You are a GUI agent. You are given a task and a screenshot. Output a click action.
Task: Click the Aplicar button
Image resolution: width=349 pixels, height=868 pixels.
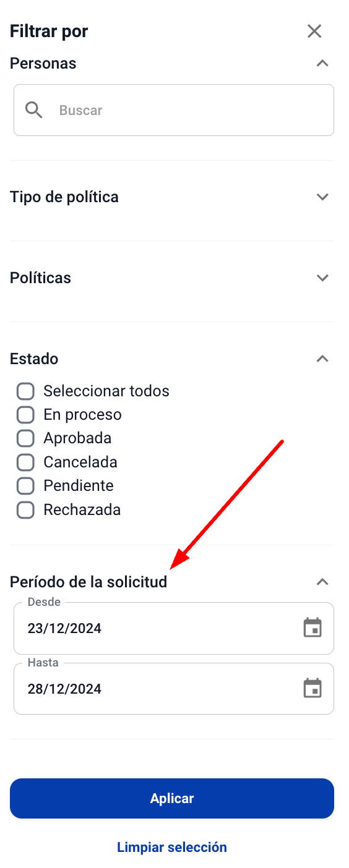click(172, 798)
